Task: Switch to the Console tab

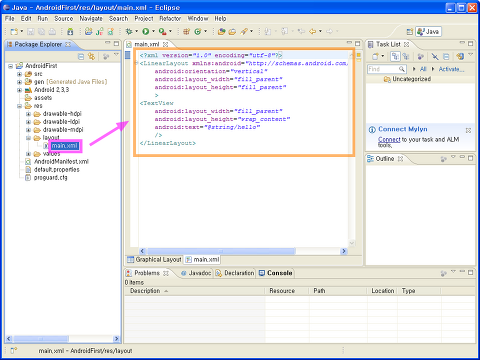Action: click(275, 273)
